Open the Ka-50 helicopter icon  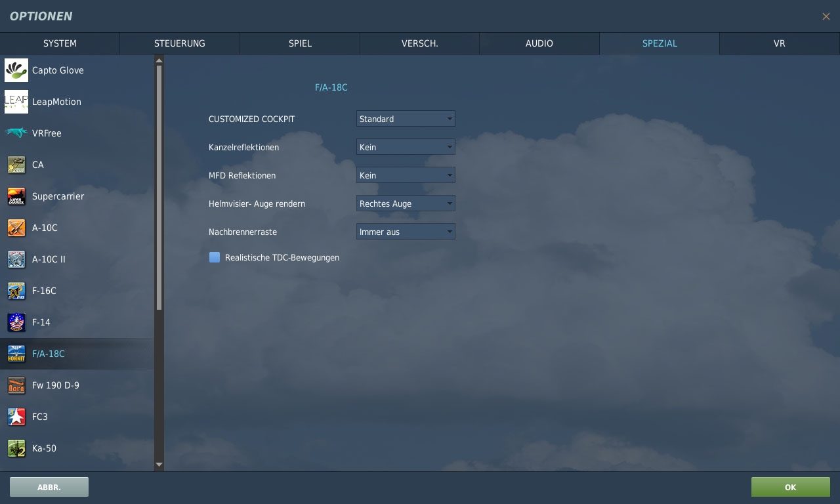click(x=16, y=448)
